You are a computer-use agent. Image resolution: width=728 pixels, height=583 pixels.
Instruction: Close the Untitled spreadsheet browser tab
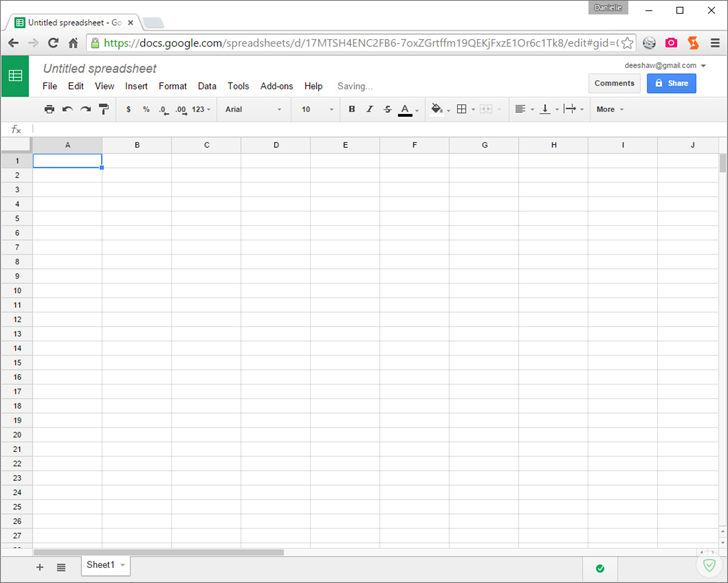(131, 22)
